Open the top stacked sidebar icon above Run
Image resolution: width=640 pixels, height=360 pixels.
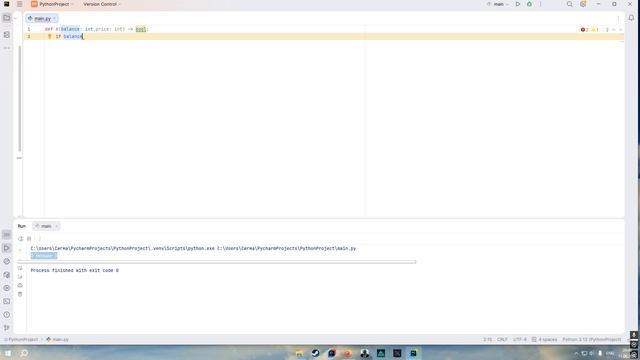coord(7,235)
